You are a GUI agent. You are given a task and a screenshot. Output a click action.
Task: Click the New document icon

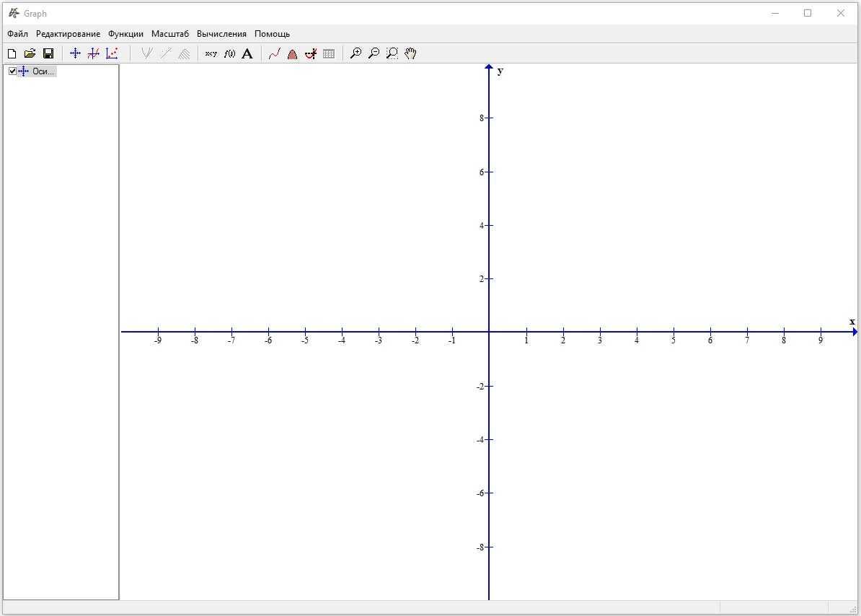click(12, 53)
